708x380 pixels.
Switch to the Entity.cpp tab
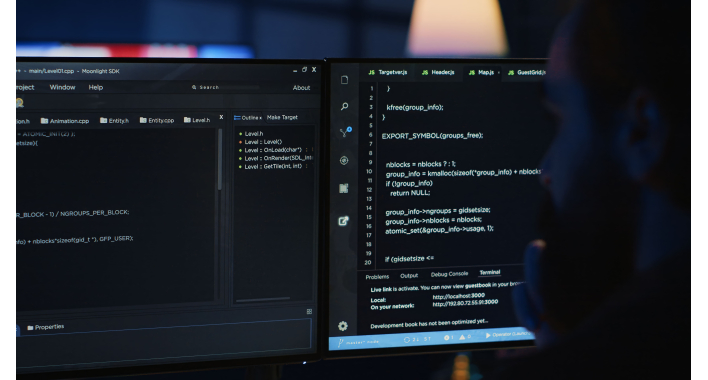157,120
